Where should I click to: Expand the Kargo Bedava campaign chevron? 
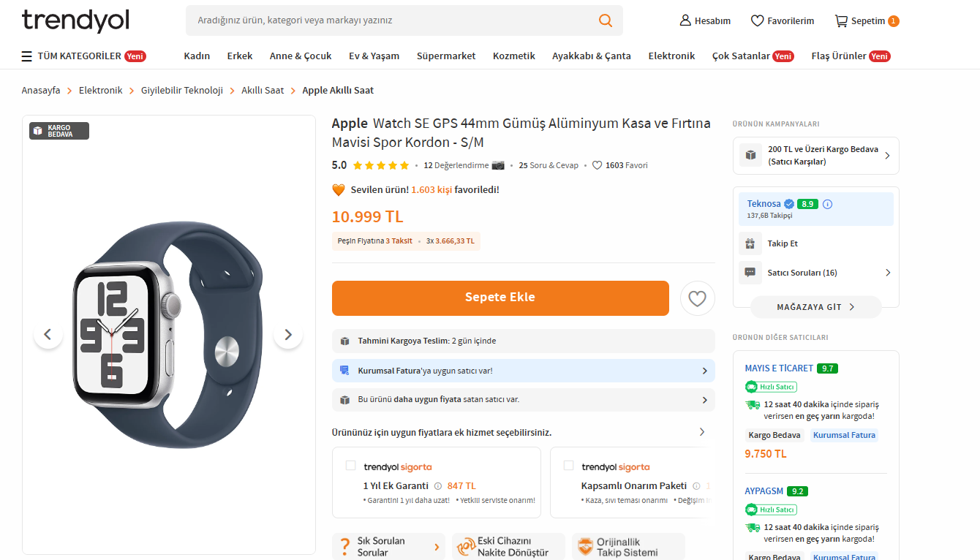pyautogui.click(x=887, y=156)
